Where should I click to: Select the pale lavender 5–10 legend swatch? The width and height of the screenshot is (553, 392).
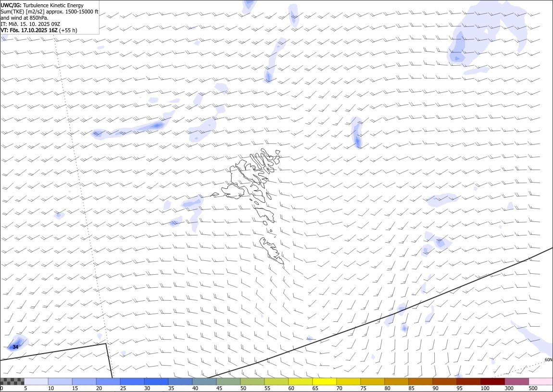(37, 381)
